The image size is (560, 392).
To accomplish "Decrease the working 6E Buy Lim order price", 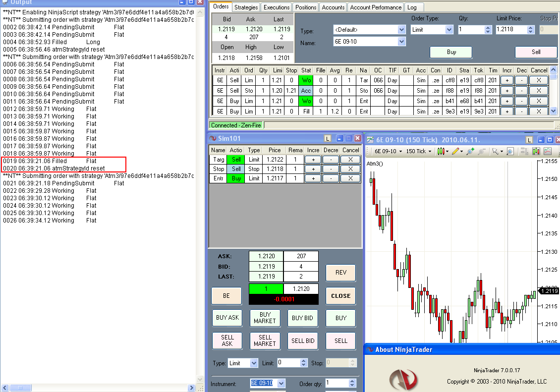I will (521, 101).
